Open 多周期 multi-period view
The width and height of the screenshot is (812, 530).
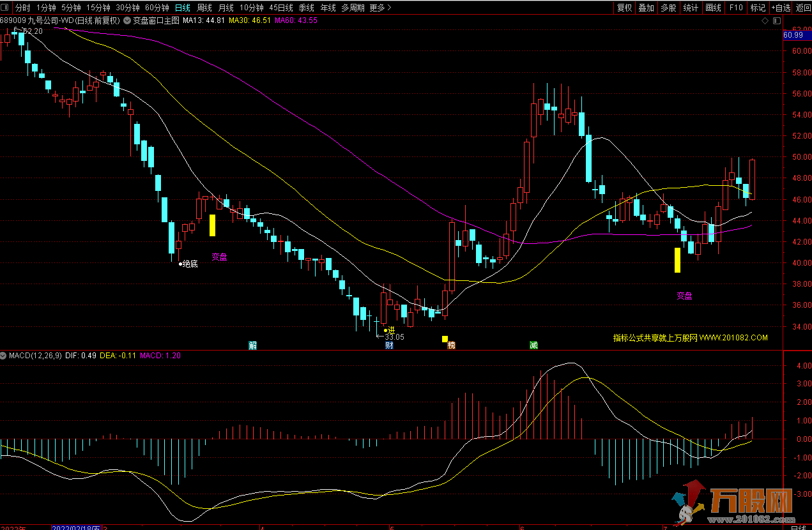pos(353,8)
